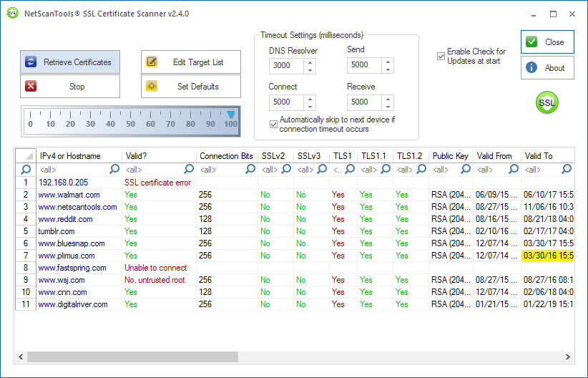588x378 pixels.
Task: Click the www.cnn.com hostname
Action: (62, 292)
